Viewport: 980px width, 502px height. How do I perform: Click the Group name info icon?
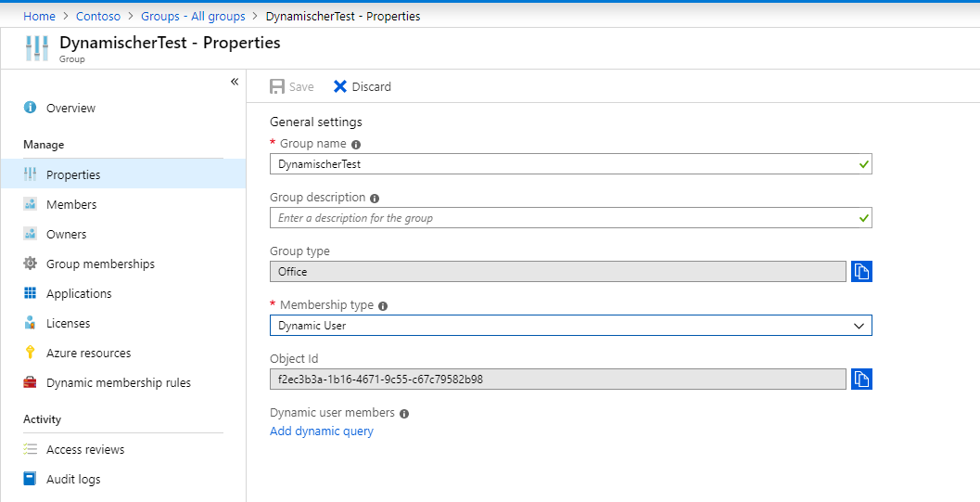coord(356,145)
